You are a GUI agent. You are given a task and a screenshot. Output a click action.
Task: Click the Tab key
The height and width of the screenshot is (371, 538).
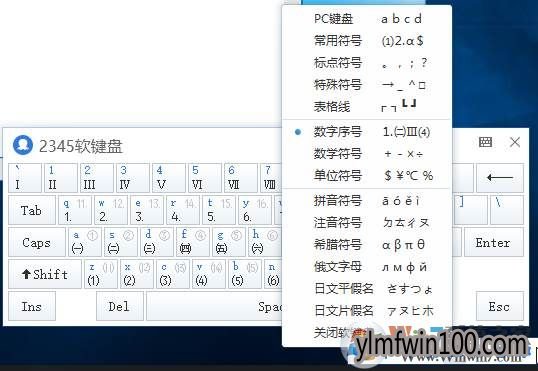(x=32, y=210)
